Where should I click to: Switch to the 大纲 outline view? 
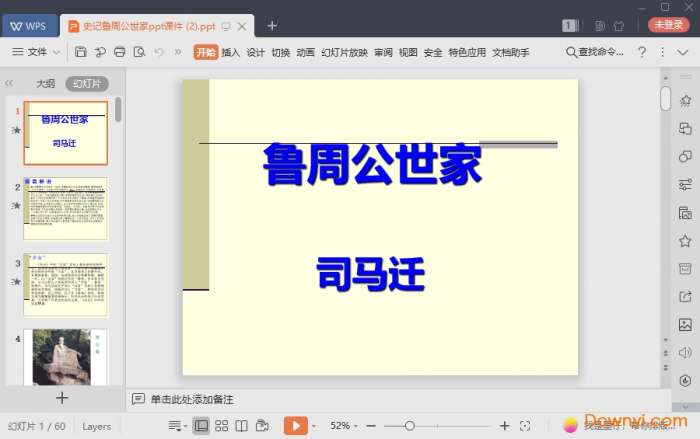pos(46,84)
